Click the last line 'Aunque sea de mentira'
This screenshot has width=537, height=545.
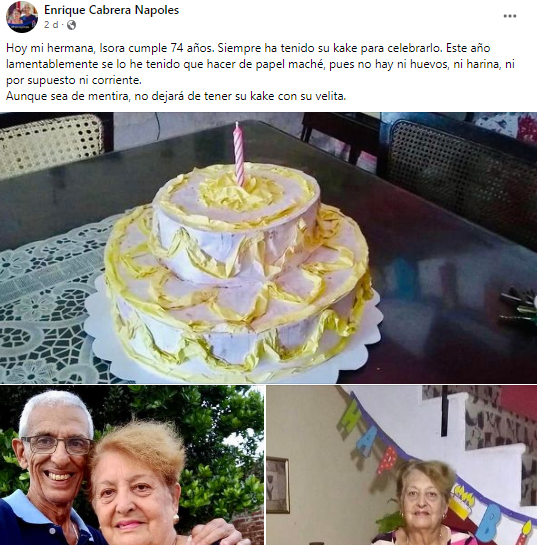coord(176,96)
